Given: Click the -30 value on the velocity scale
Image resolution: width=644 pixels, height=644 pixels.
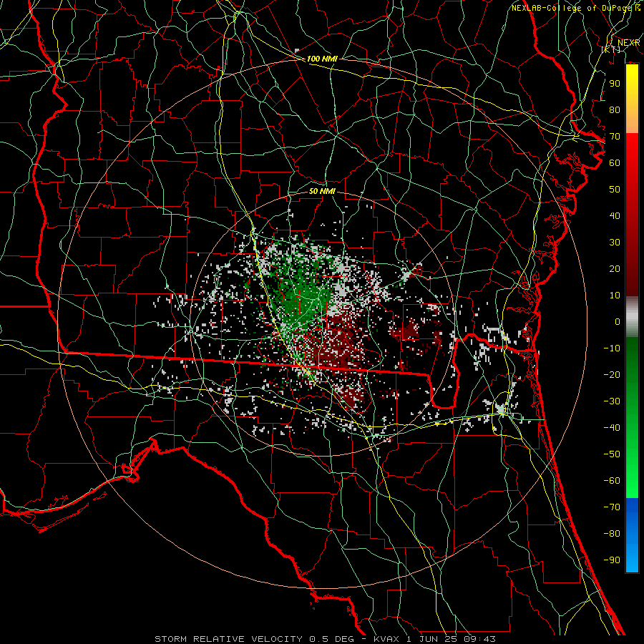Looking at the screenshot, I should (612, 401).
